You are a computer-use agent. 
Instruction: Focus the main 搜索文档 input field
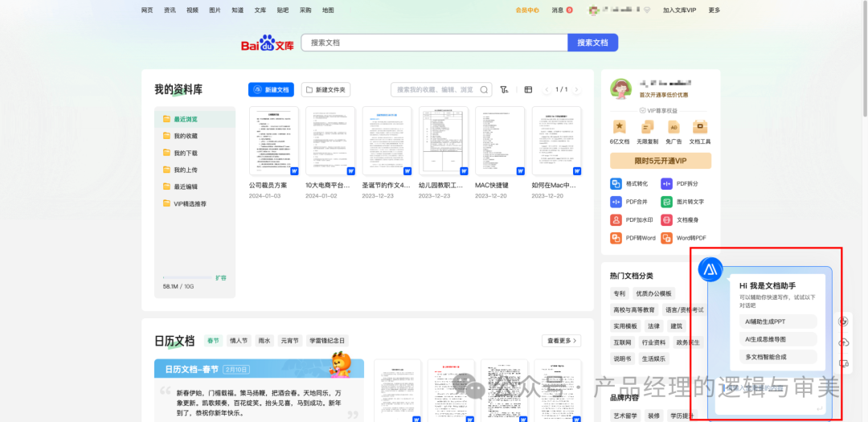(434, 43)
